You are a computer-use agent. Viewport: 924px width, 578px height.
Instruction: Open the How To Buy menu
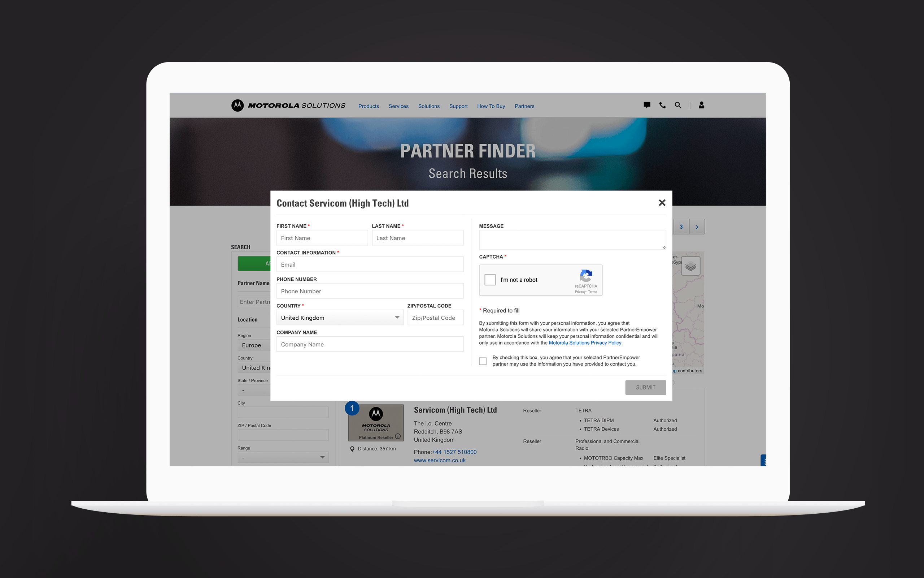pyautogui.click(x=491, y=106)
